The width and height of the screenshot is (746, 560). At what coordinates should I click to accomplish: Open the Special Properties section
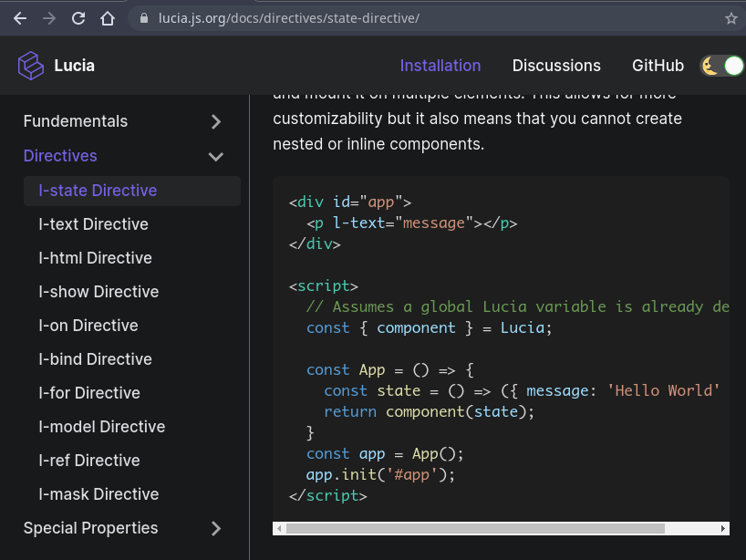(x=90, y=528)
